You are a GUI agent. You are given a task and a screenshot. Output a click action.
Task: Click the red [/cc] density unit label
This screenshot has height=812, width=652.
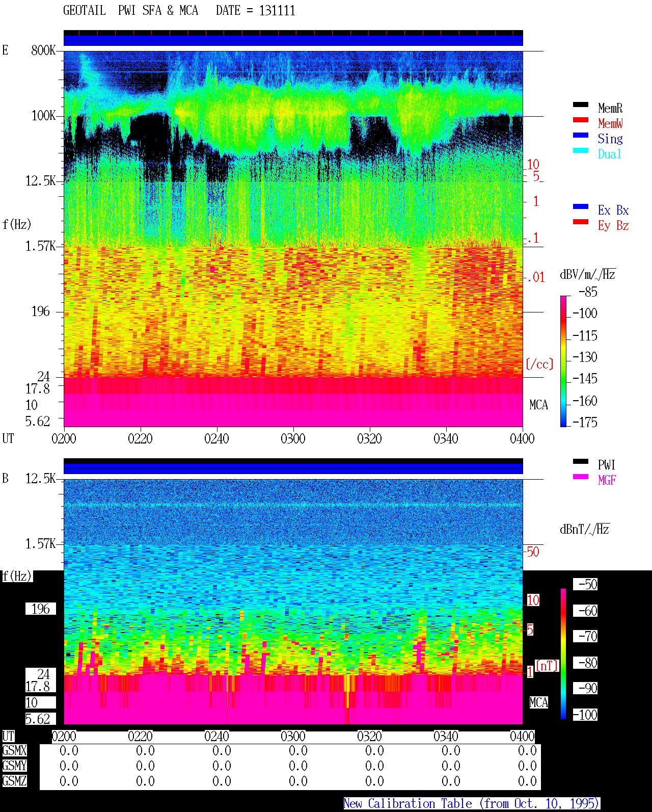click(x=539, y=364)
